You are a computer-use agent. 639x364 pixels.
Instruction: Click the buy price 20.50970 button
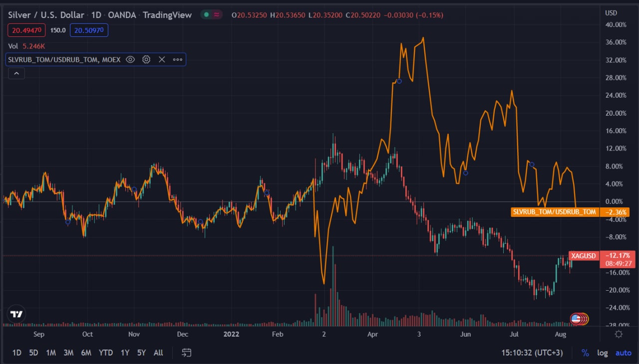click(89, 30)
